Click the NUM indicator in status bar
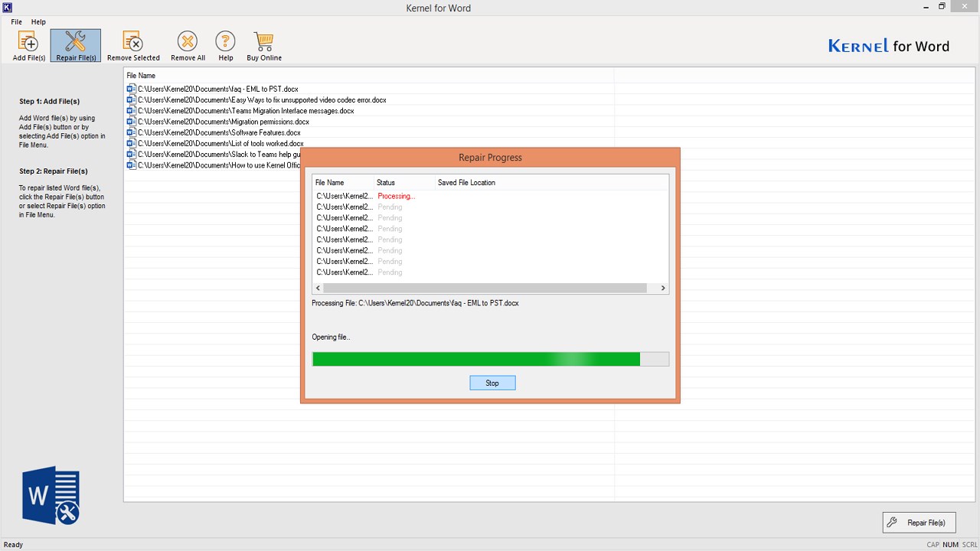 tap(951, 545)
